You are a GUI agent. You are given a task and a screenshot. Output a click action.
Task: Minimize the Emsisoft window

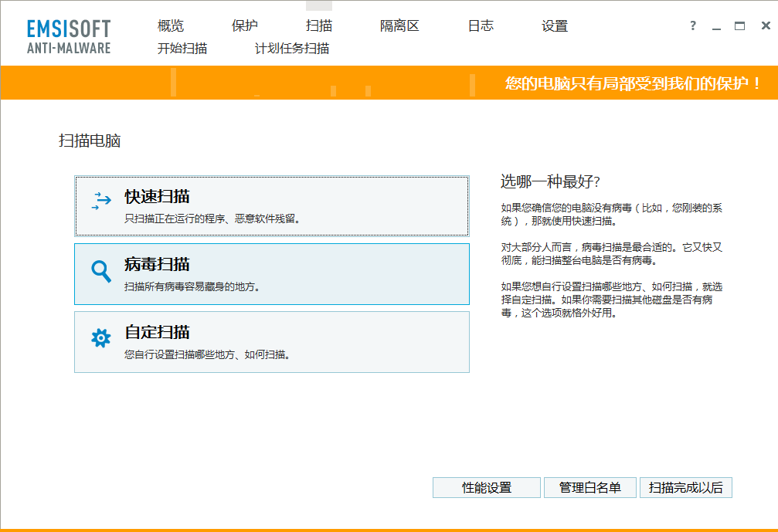click(716, 26)
